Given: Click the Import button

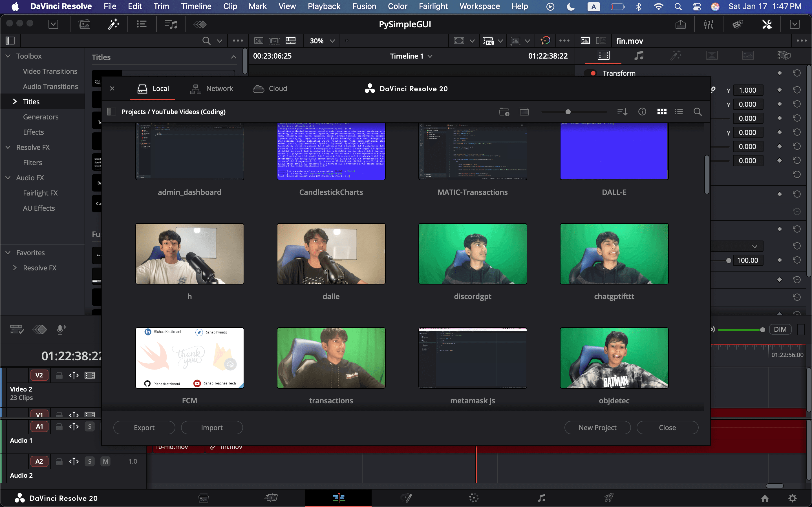Looking at the screenshot, I should pyautogui.click(x=212, y=428).
